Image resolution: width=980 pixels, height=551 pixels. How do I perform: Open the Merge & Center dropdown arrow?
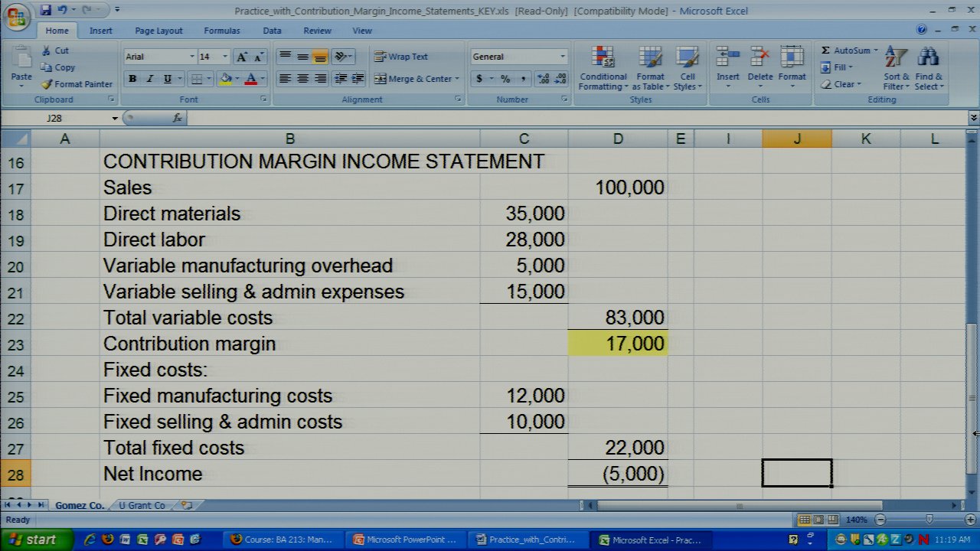point(457,79)
